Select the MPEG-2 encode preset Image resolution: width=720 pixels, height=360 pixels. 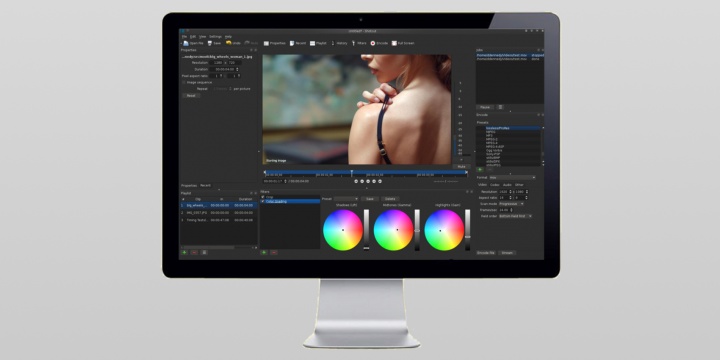(491, 139)
